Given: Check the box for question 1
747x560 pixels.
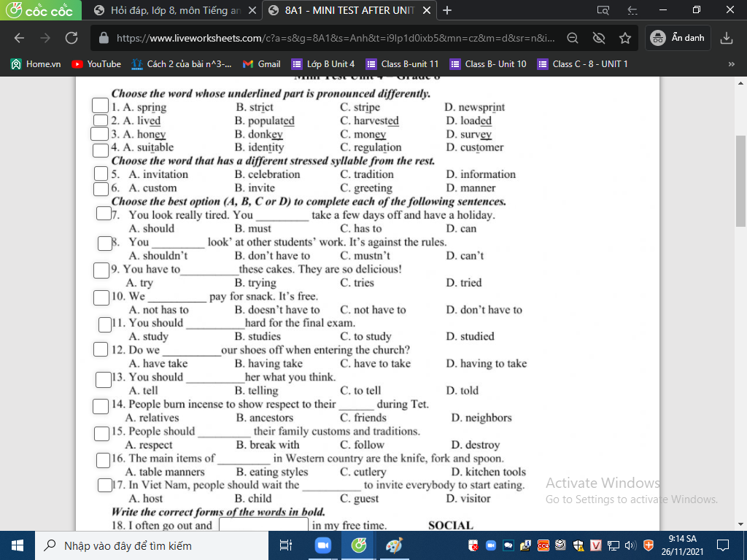Looking at the screenshot, I should pyautogui.click(x=100, y=106).
